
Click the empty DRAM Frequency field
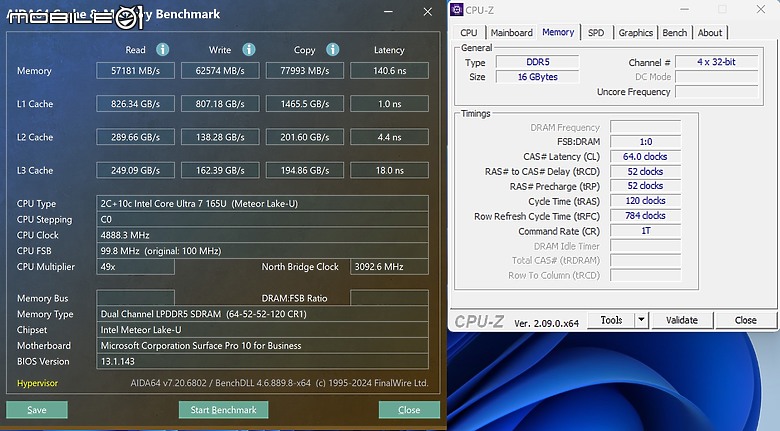point(646,127)
